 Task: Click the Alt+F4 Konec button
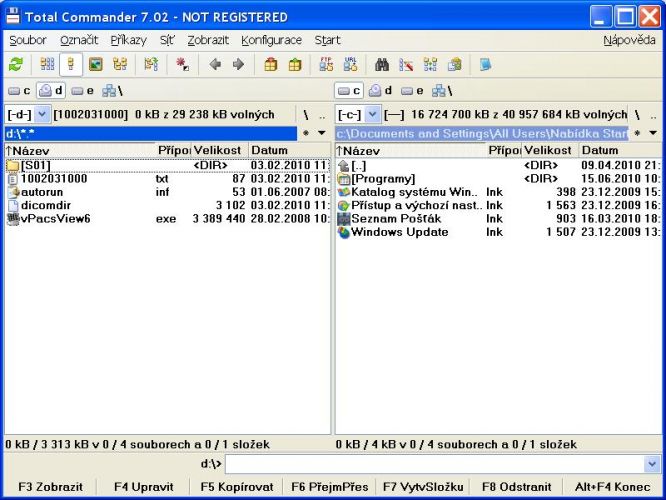coord(612,487)
